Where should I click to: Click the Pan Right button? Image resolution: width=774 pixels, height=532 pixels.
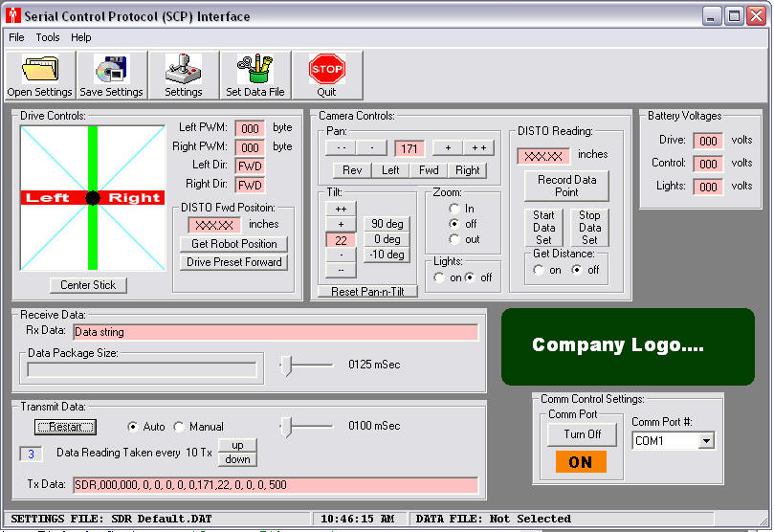[x=468, y=170]
